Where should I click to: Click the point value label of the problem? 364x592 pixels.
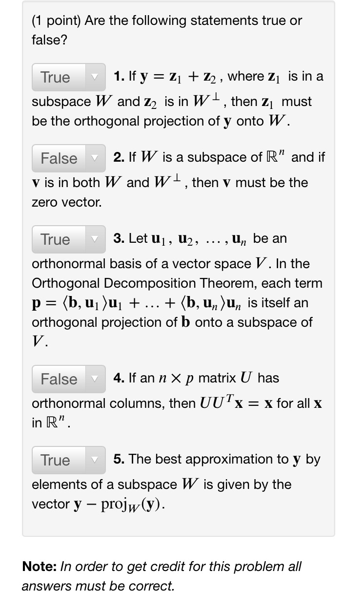click(54, 21)
